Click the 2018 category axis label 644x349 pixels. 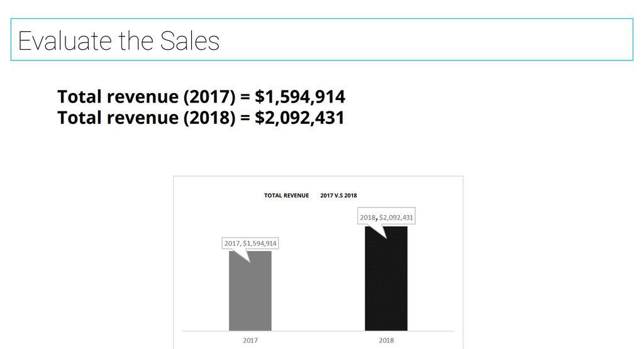coord(386,340)
